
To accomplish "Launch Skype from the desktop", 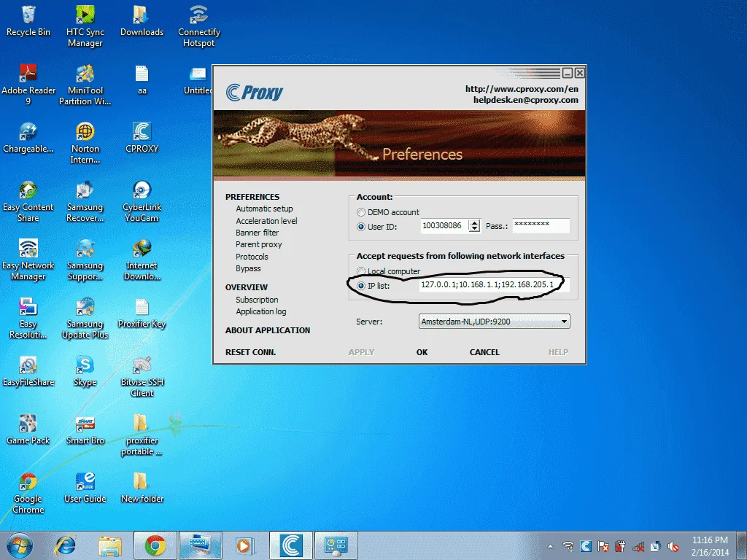I will (x=85, y=371).
